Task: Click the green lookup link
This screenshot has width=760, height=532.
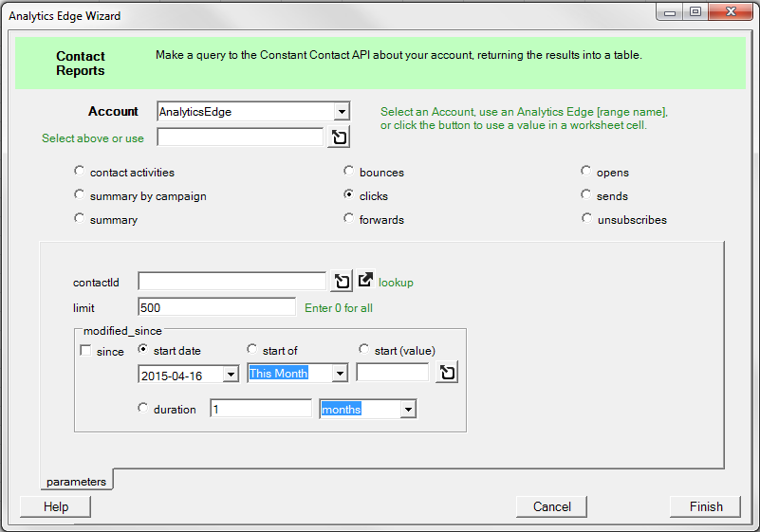Action: point(396,283)
